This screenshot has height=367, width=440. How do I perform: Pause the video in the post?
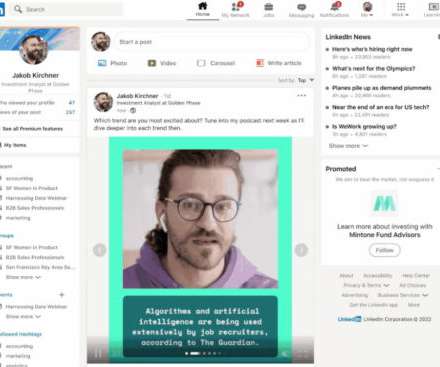pos(98,353)
